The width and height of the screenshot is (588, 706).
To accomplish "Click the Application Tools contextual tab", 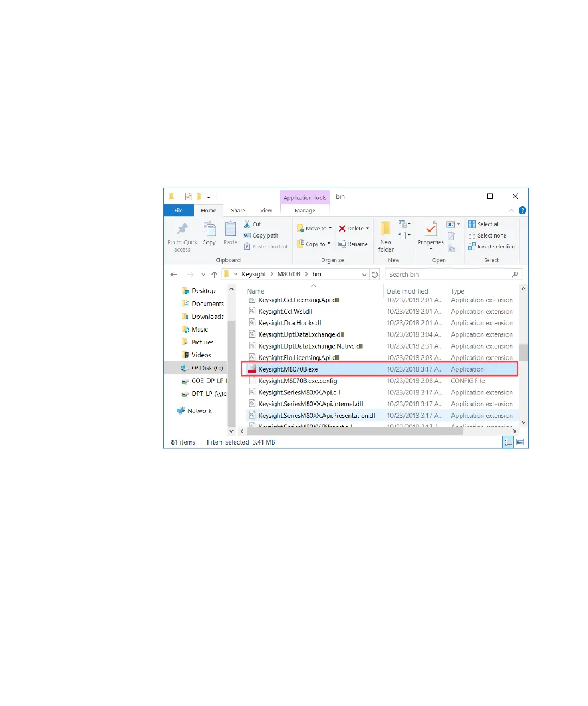I will coord(305,197).
